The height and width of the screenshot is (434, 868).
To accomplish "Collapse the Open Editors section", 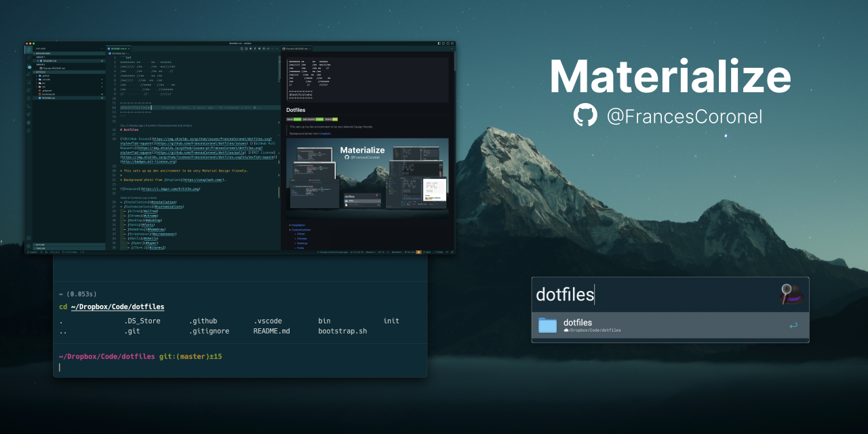I will point(68,54).
